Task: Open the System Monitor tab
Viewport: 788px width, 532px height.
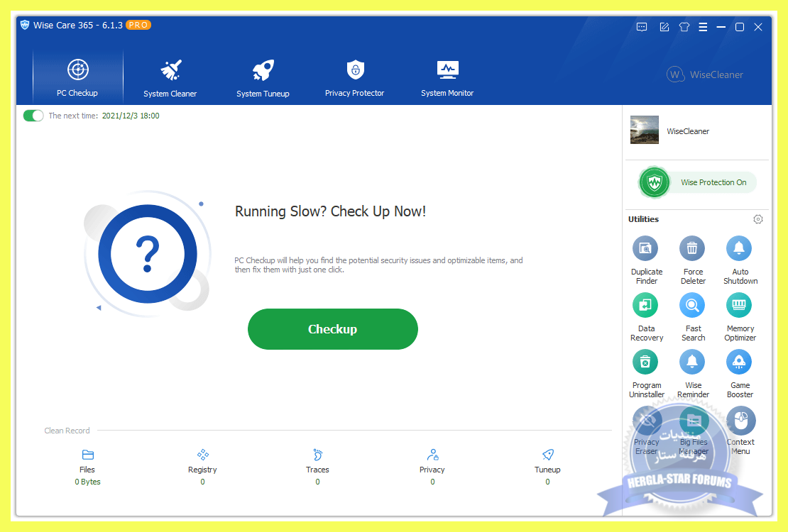Action: coord(447,78)
